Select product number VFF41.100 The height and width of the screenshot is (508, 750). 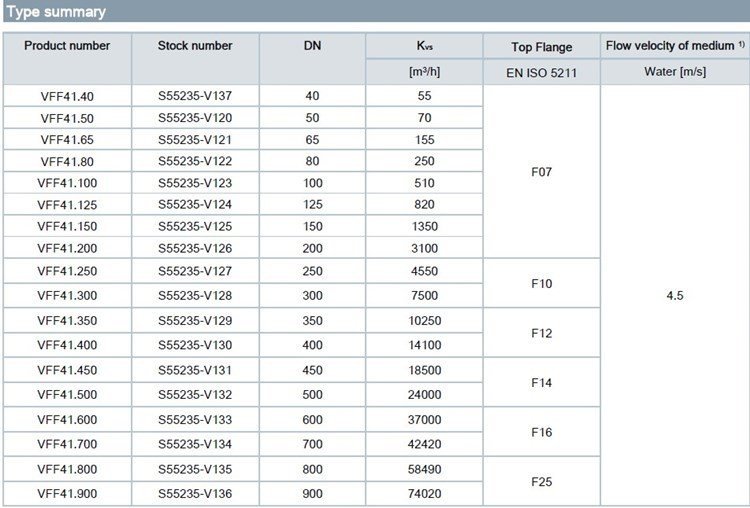(x=67, y=183)
